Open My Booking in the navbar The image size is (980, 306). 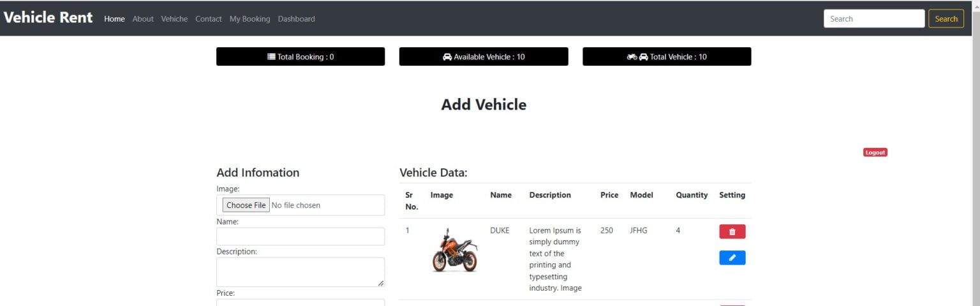[x=249, y=19]
